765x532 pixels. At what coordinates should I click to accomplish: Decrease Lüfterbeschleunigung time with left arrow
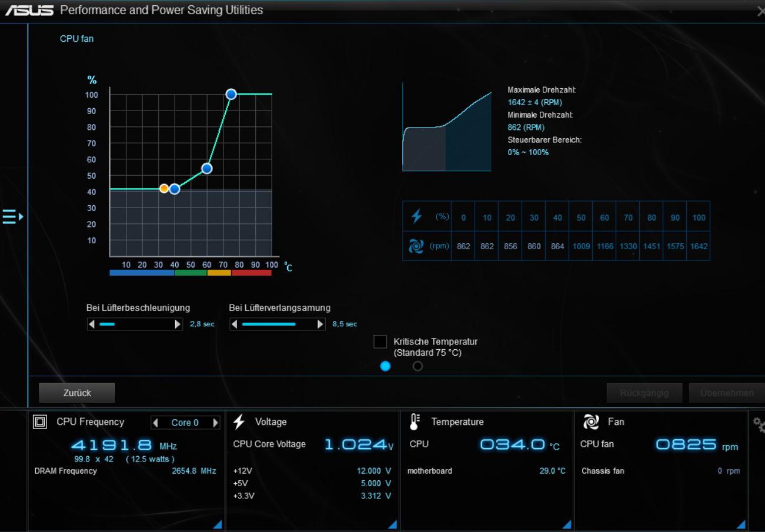[x=92, y=324]
